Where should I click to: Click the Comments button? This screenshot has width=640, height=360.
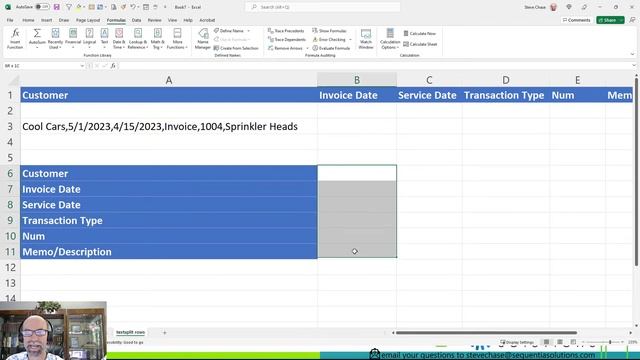[x=576, y=20]
